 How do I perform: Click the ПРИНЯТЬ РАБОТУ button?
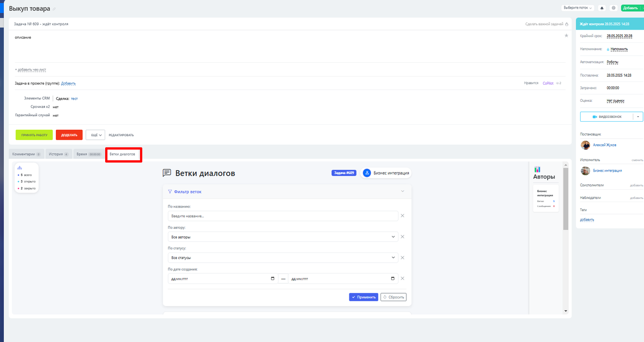tap(34, 135)
